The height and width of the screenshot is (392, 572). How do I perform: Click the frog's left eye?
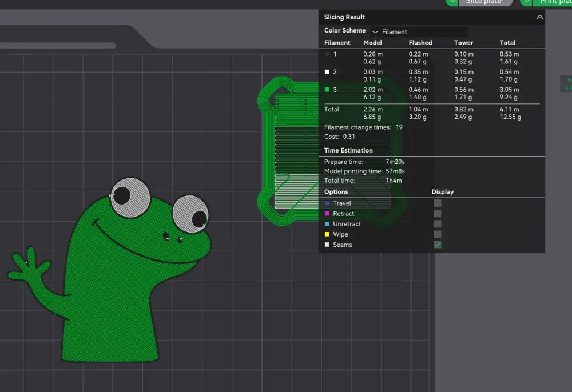130,198
